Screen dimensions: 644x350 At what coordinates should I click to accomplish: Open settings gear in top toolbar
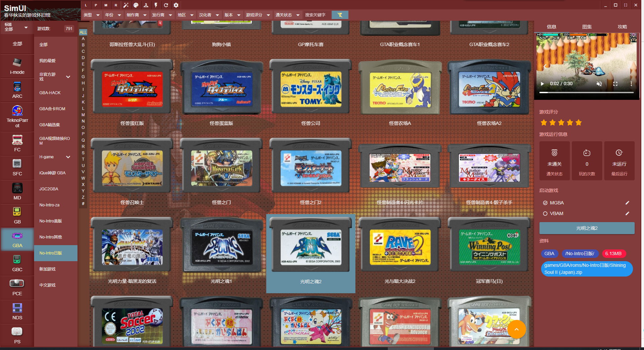176,5
